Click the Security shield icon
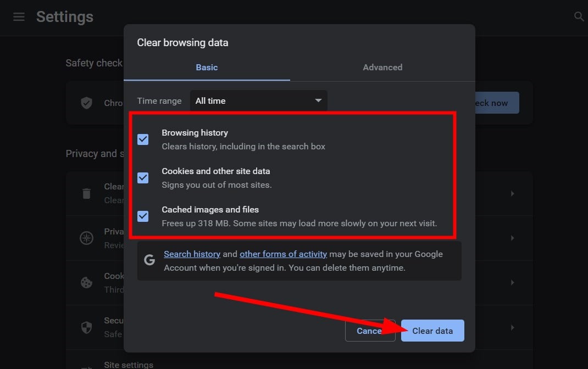This screenshot has height=369, width=588. (86, 327)
